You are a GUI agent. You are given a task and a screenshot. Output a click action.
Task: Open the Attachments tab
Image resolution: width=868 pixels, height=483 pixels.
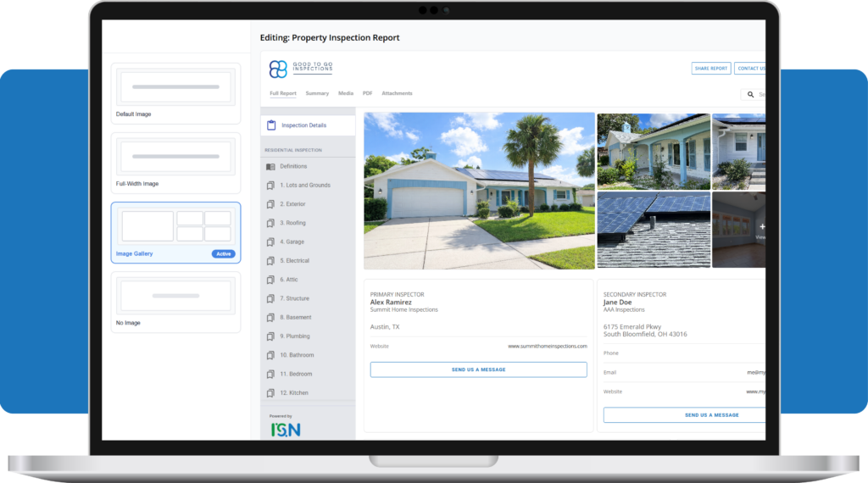point(397,93)
